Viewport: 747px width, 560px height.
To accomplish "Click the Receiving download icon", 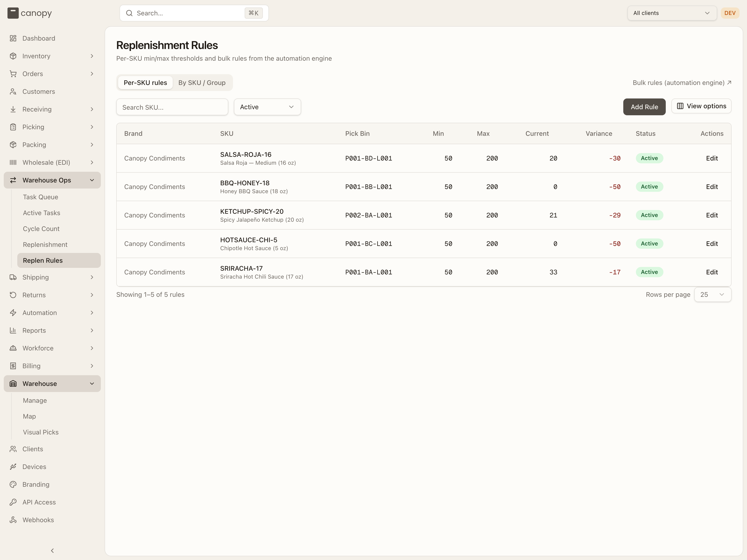I will pos(13,109).
